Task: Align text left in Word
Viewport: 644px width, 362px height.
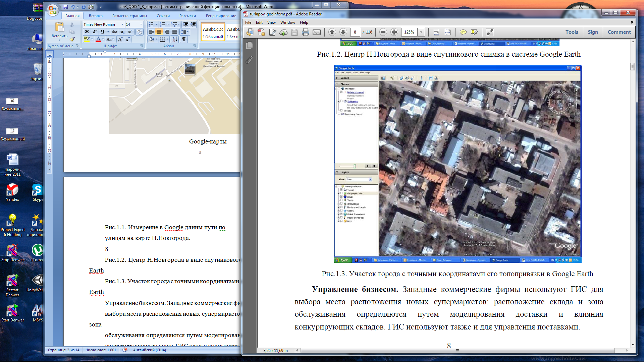Action: [151, 32]
